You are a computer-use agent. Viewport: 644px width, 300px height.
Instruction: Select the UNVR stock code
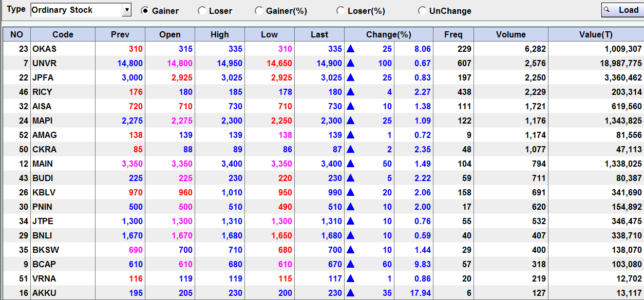pos(45,64)
